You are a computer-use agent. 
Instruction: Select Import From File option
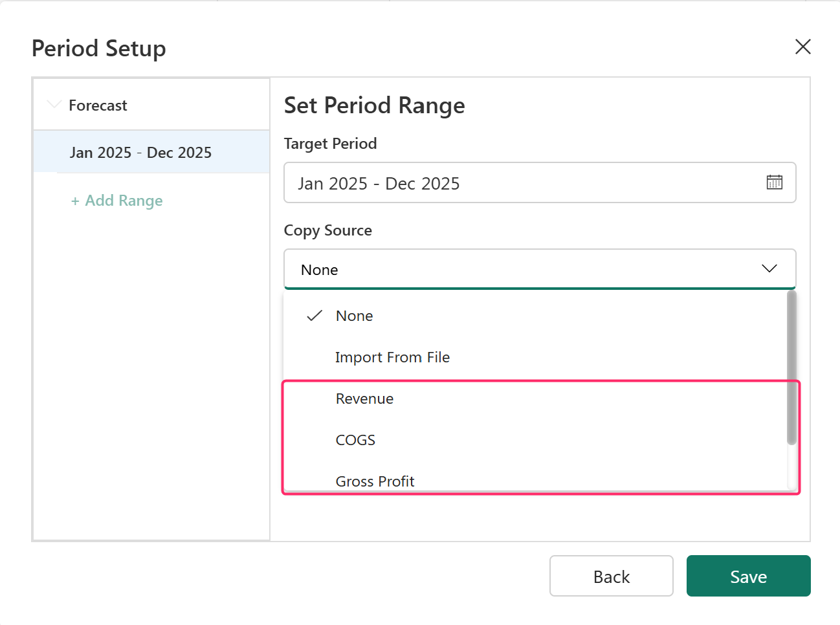click(x=392, y=357)
